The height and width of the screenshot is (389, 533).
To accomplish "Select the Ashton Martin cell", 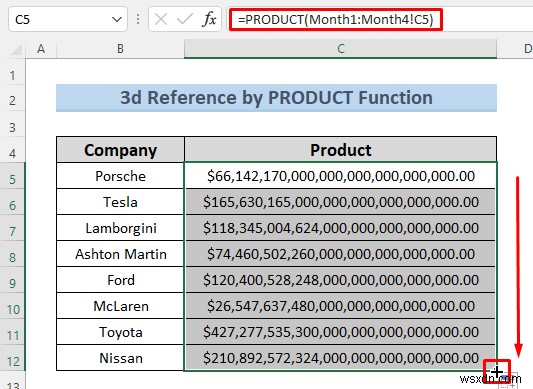I will tap(120, 254).
